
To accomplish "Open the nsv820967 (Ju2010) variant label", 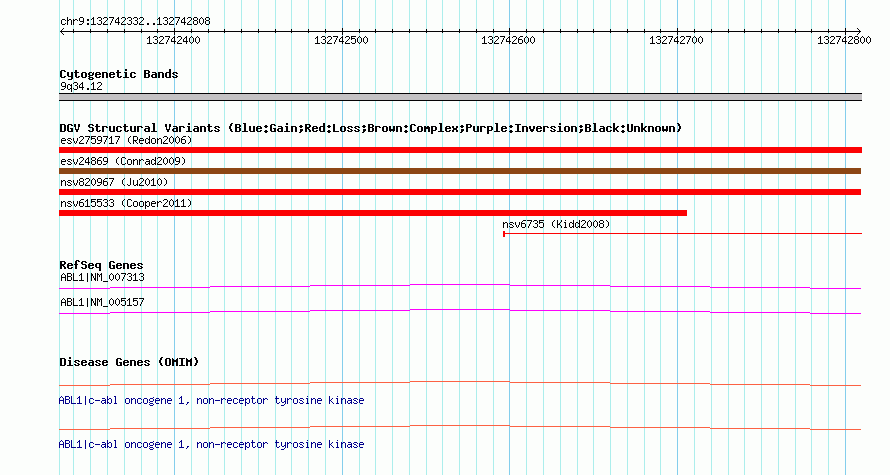I will [x=114, y=182].
